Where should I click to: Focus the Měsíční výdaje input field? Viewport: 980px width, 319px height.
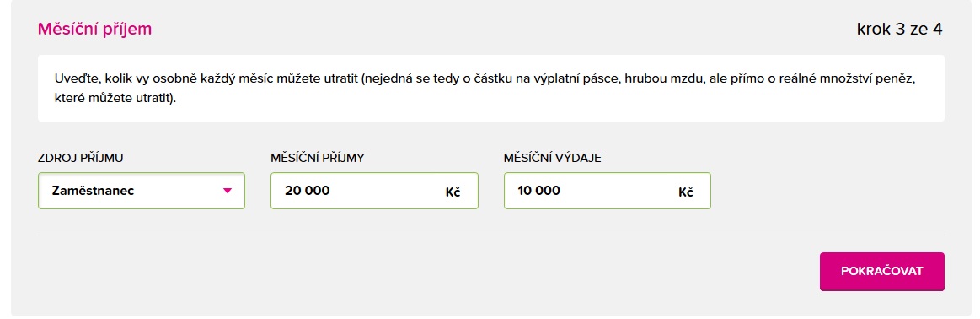coord(608,191)
